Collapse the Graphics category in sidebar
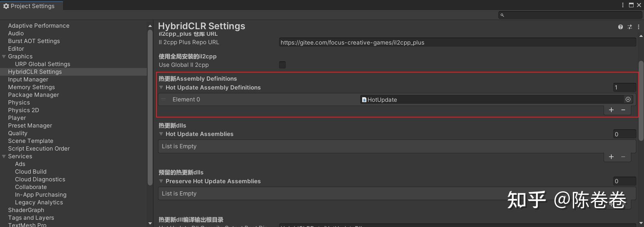The image size is (644, 227). pos(4,56)
